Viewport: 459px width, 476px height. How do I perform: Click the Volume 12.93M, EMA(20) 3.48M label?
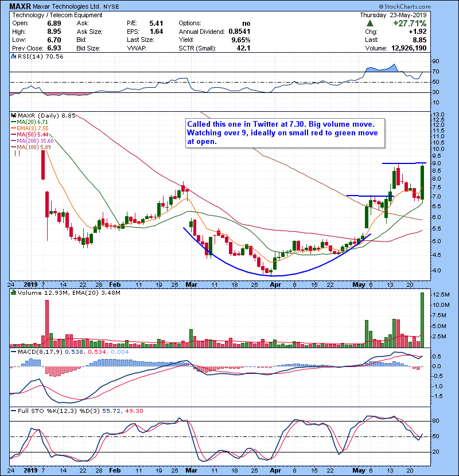[69, 292]
